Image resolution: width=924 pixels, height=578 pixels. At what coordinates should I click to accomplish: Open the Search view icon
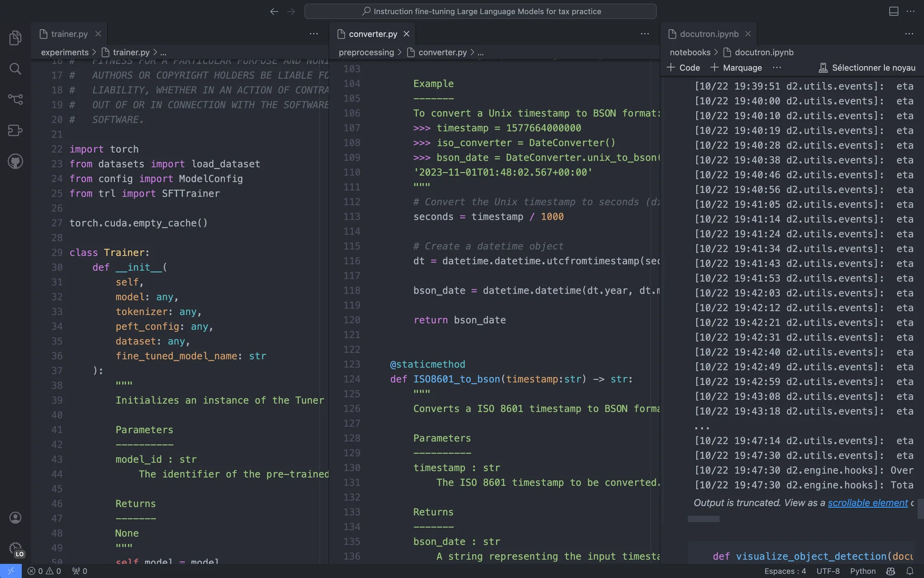click(x=15, y=69)
